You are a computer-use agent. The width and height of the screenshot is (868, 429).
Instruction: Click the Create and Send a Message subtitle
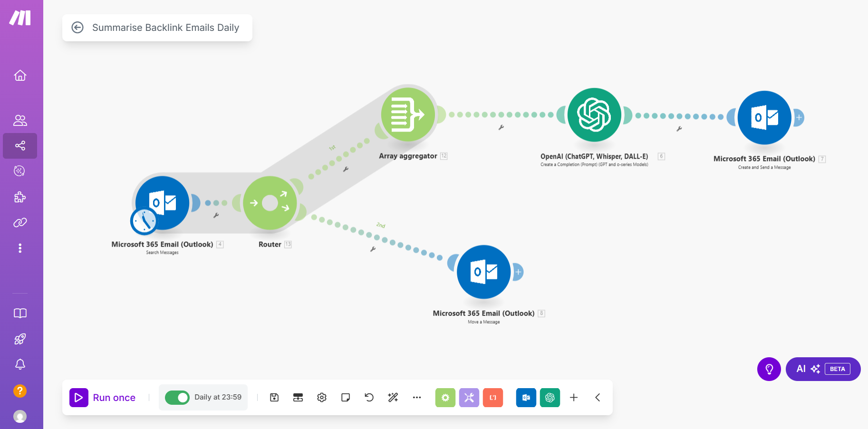point(764,167)
